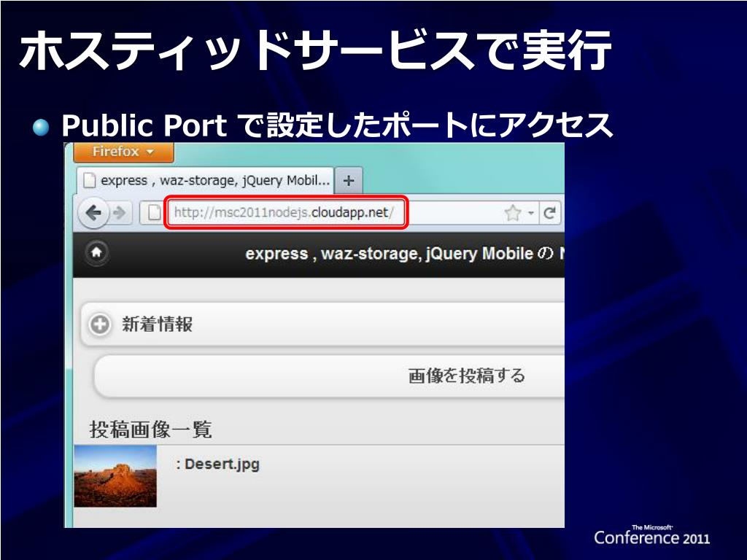Screen dimensions: 747x560
Task: Open the URL history dropdown arrow
Action: [x=531, y=213]
